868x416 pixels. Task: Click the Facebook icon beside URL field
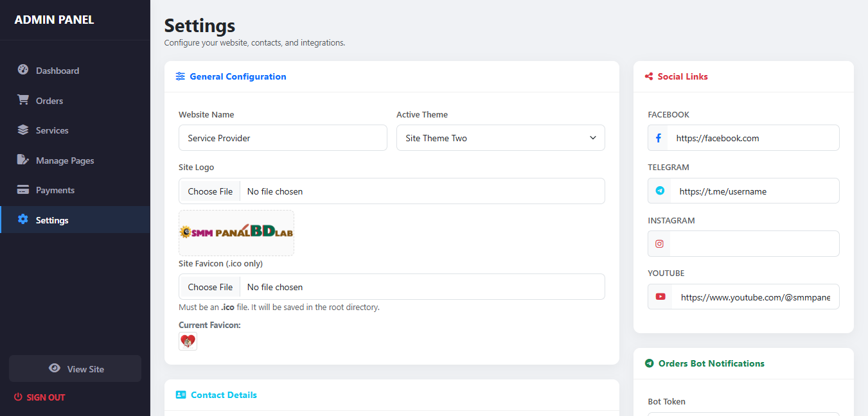click(659, 138)
